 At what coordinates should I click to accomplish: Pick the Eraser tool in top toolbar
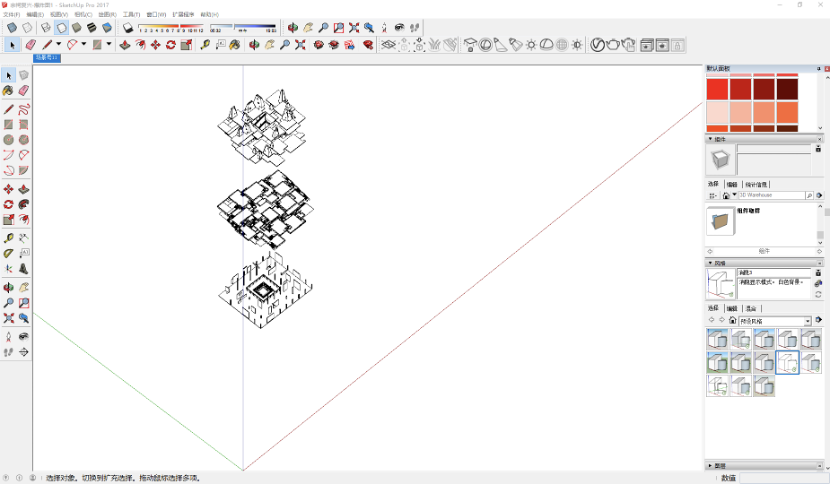tap(31, 45)
